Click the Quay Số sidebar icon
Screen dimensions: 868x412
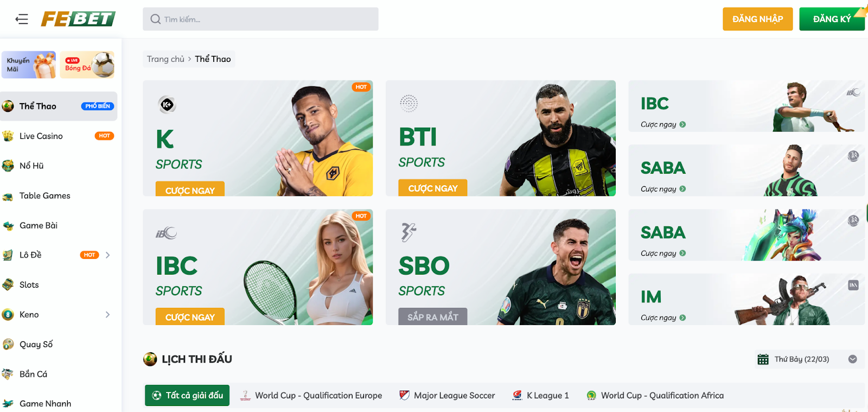(8, 344)
